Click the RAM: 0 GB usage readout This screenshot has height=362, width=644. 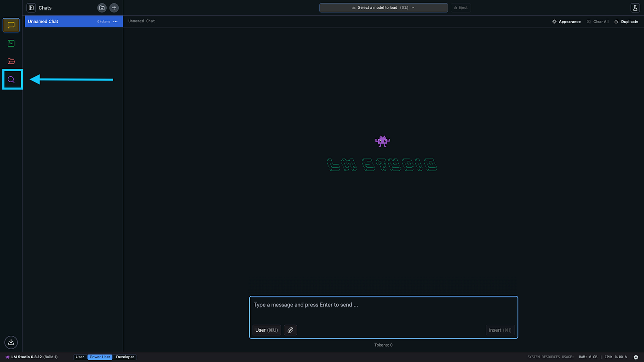[x=587, y=357]
